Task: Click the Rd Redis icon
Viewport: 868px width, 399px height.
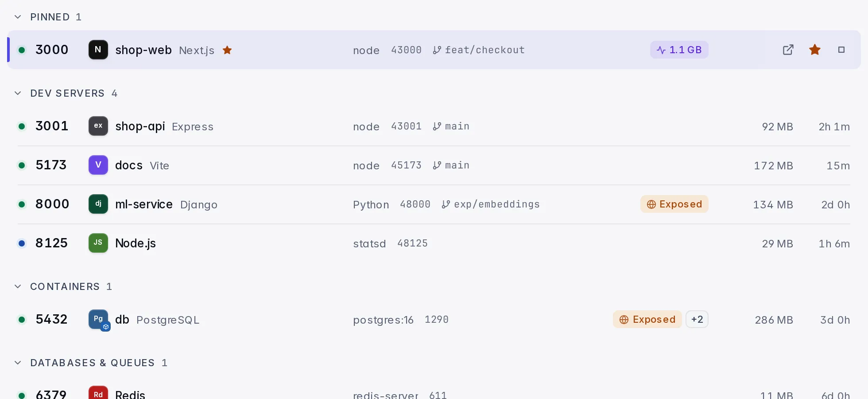Action: coord(98,393)
